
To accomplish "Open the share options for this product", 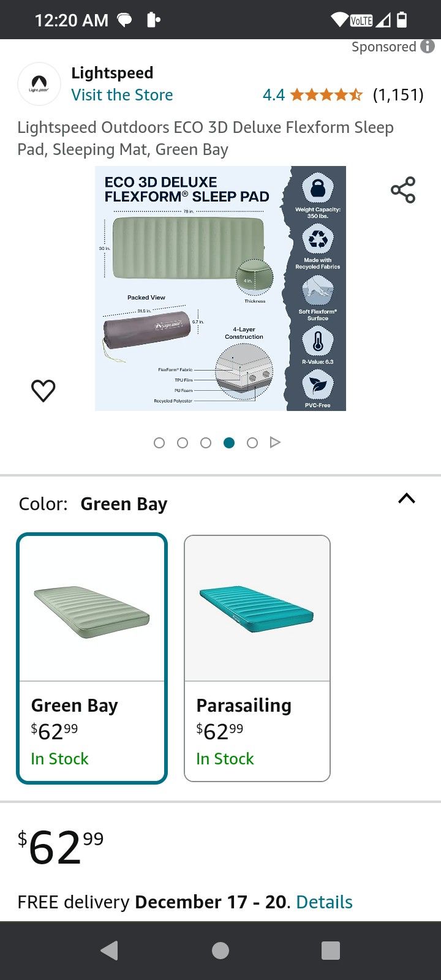I will point(404,190).
